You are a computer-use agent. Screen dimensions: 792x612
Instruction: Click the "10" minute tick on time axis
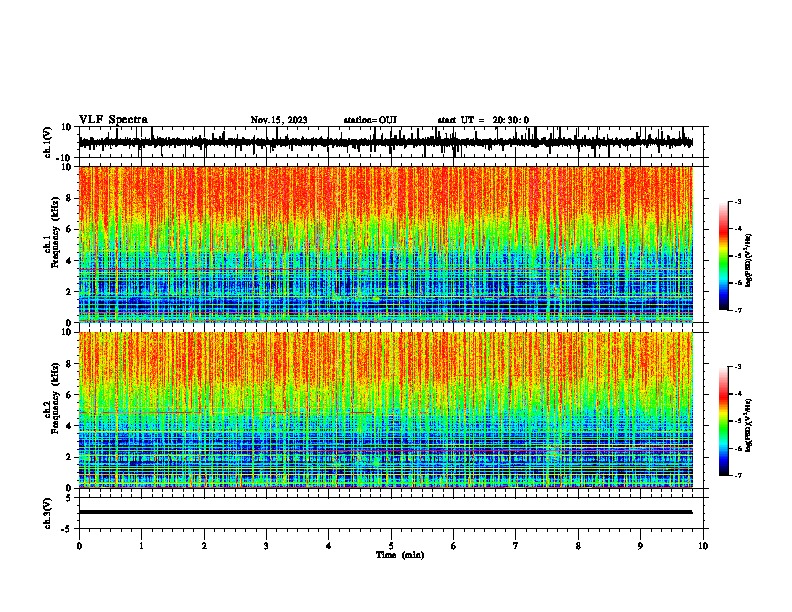703,546
